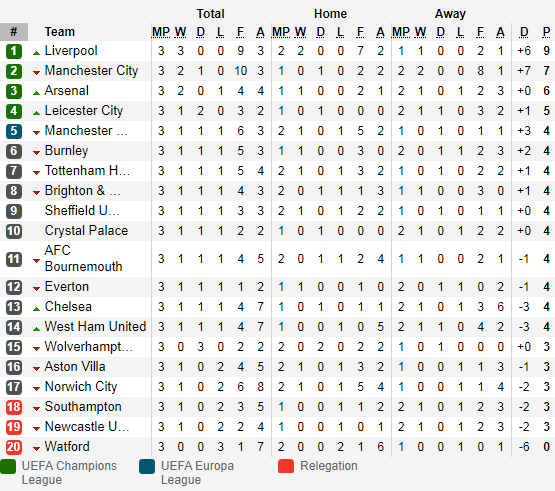Viewport: 555px width, 491px height.
Task: Click the Away section heading
Action: [x=450, y=14]
